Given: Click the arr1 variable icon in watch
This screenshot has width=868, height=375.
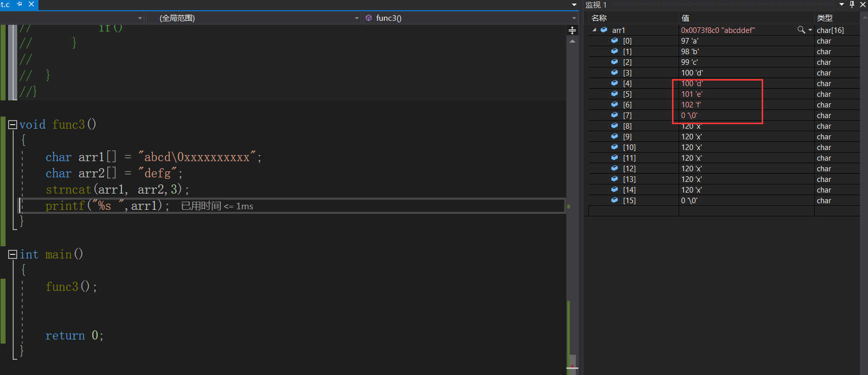Looking at the screenshot, I should 604,30.
